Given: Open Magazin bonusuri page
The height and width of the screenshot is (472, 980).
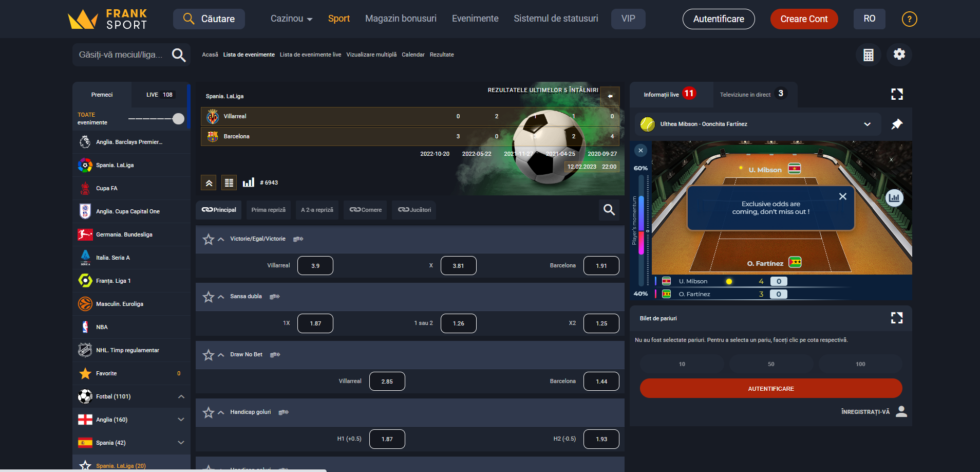Looking at the screenshot, I should 401,19.
